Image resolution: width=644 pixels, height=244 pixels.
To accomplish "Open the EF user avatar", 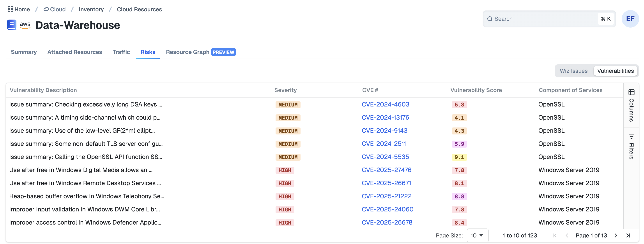I will (x=630, y=19).
